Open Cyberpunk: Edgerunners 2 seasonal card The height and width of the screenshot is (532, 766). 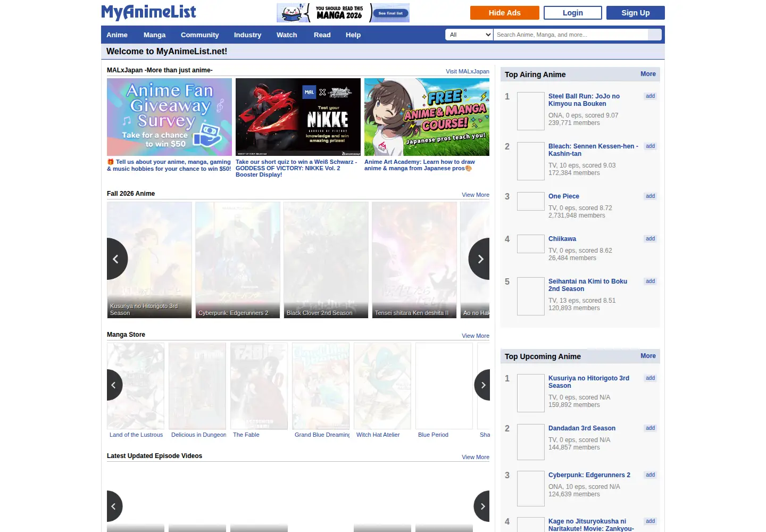pyautogui.click(x=238, y=260)
